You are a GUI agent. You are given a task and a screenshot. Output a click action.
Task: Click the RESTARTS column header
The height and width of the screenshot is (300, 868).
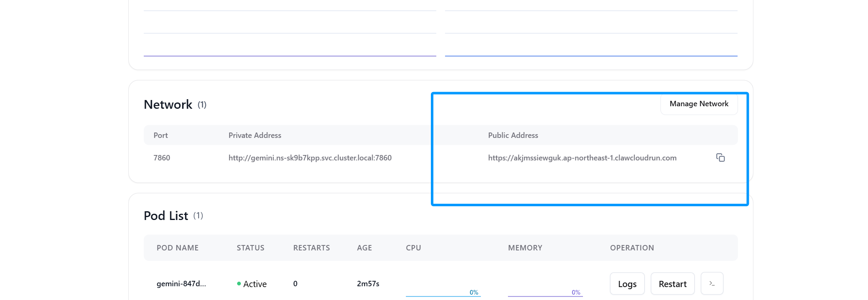pyautogui.click(x=311, y=248)
